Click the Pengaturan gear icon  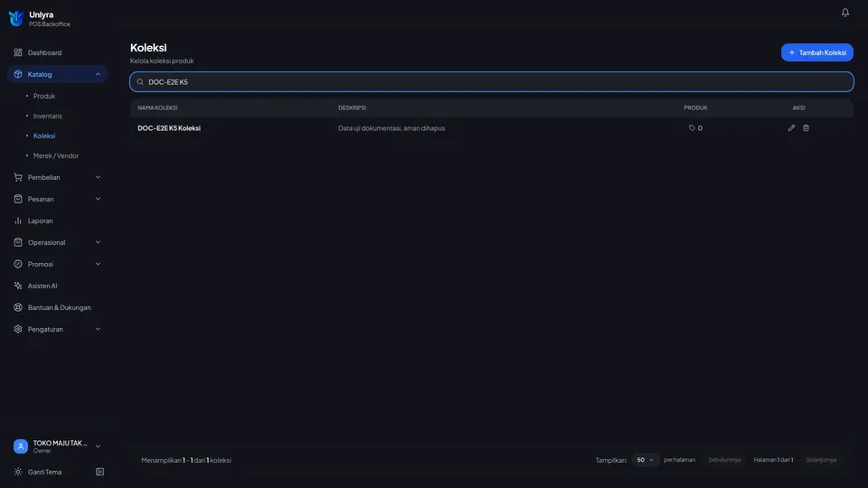(18, 329)
